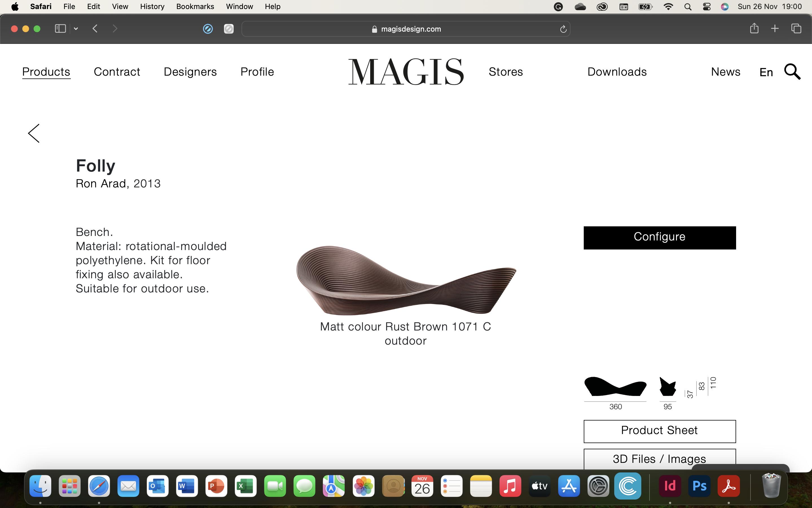
Task: Open Control Centre in the menu bar
Action: pos(706,6)
